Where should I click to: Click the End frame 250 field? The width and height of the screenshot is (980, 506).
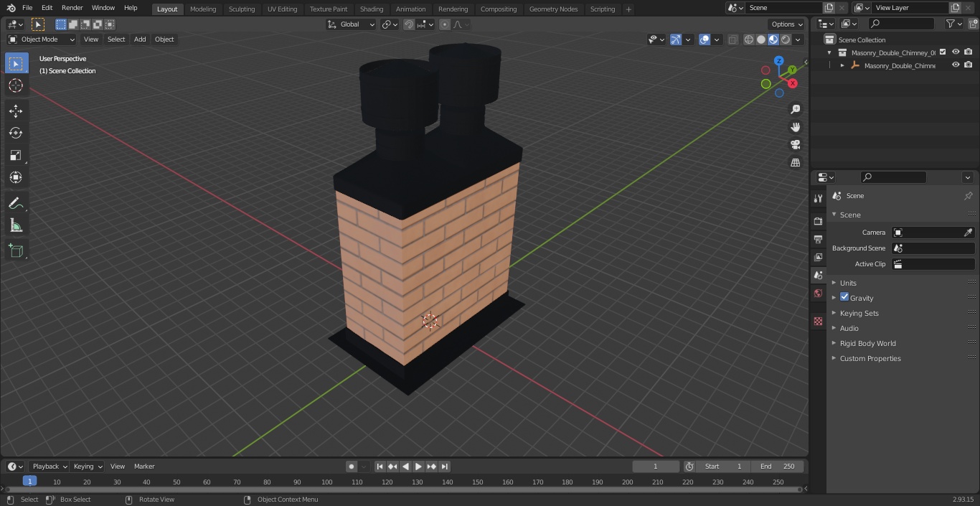(778, 467)
